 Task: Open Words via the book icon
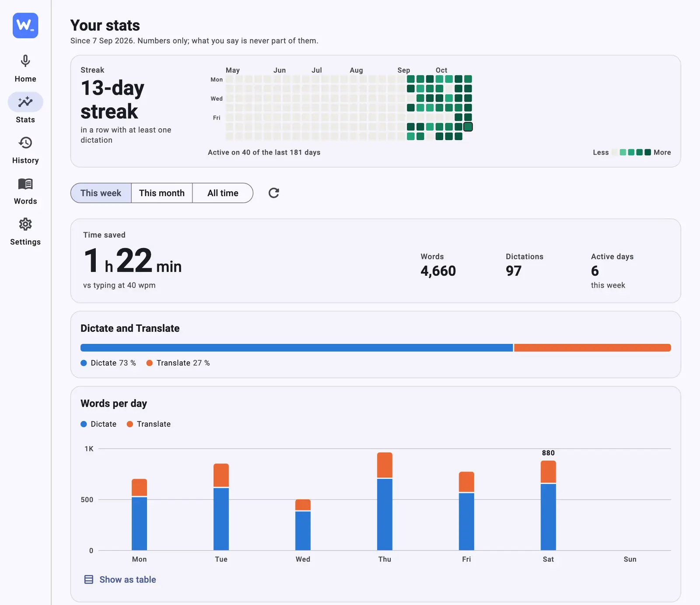25,183
